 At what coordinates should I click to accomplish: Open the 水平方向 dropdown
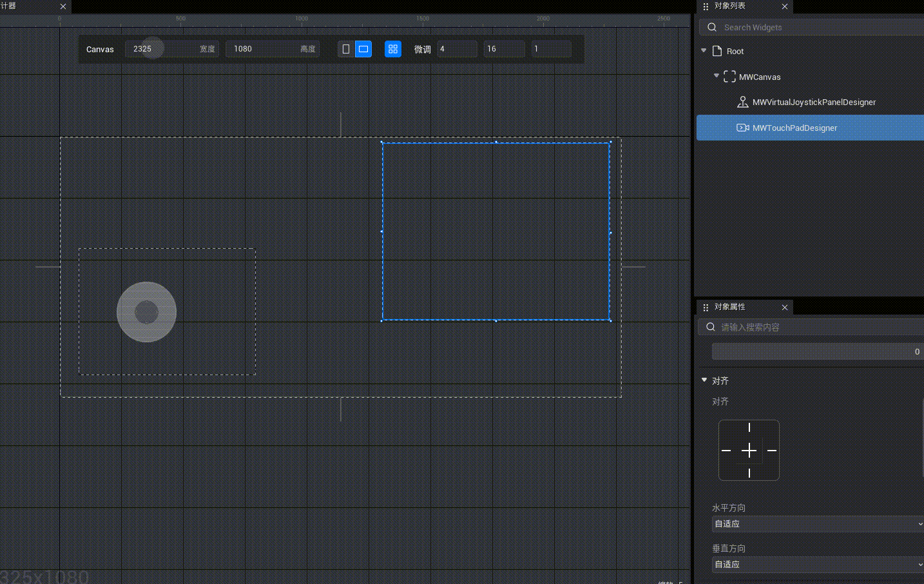817,524
